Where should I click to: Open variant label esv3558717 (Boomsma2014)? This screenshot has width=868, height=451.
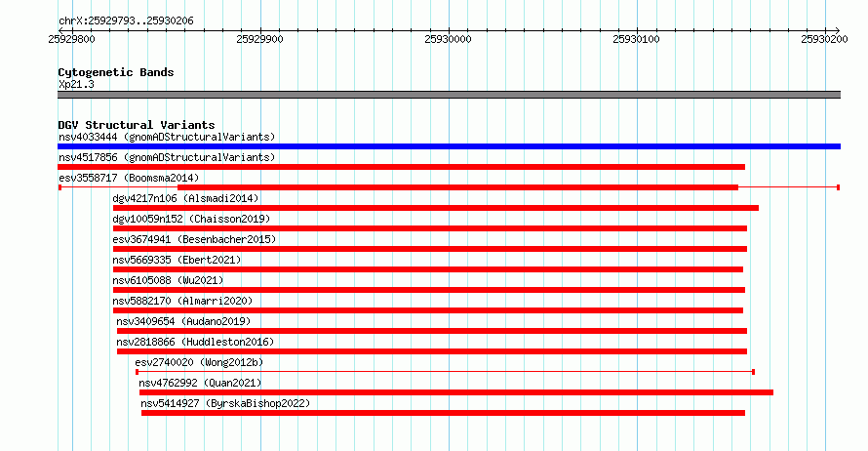(x=129, y=178)
